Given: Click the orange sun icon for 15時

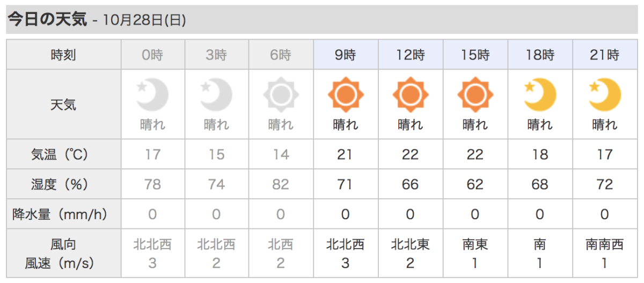Looking at the screenshot, I should click(475, 96).
